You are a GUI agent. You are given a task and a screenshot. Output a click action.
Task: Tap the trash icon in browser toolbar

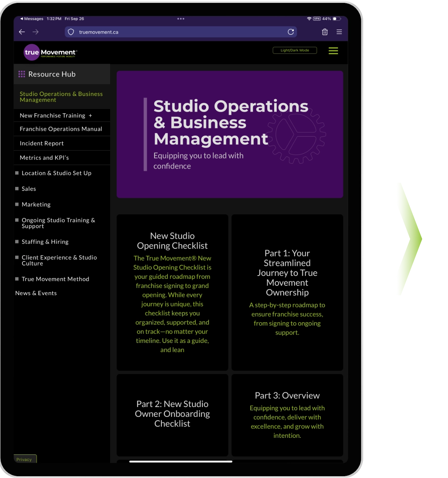[x=325, y=32]
